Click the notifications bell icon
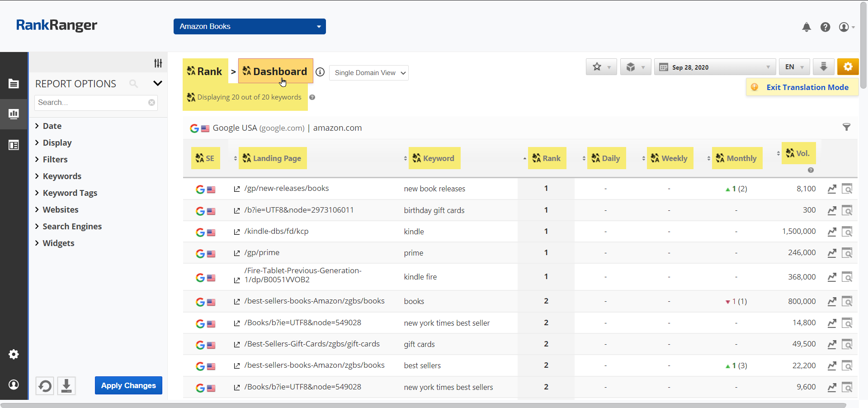The width and height of the screenshot is (868, 408). point(807,27)
